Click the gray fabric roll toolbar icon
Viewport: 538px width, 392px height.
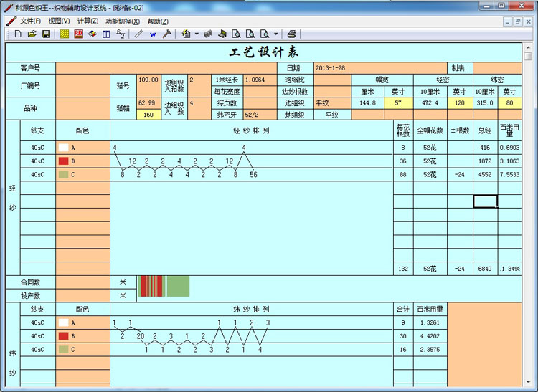coord(208,34)
